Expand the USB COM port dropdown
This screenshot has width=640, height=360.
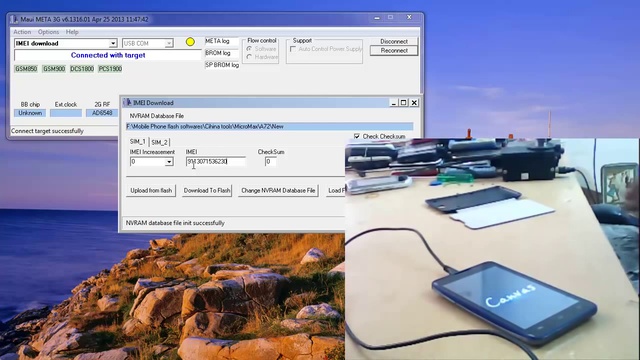[x=169, y=43]
